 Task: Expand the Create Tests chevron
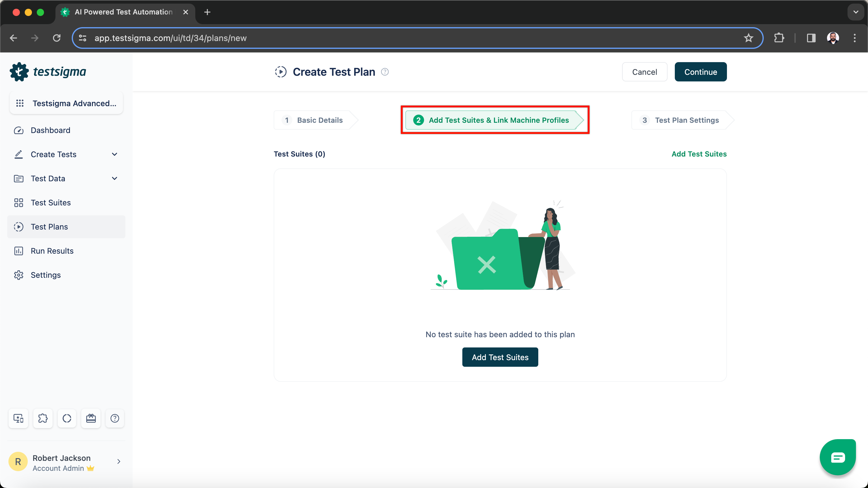[x=115, y=154]
